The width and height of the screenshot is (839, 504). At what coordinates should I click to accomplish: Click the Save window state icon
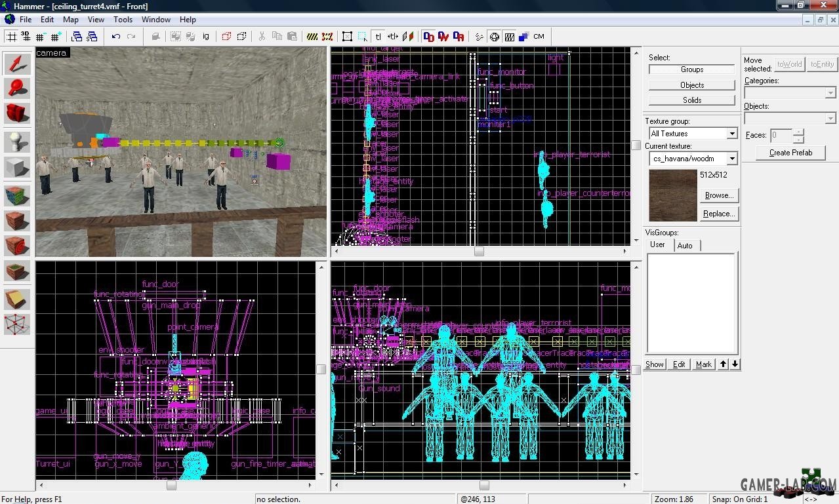point(92,37)
